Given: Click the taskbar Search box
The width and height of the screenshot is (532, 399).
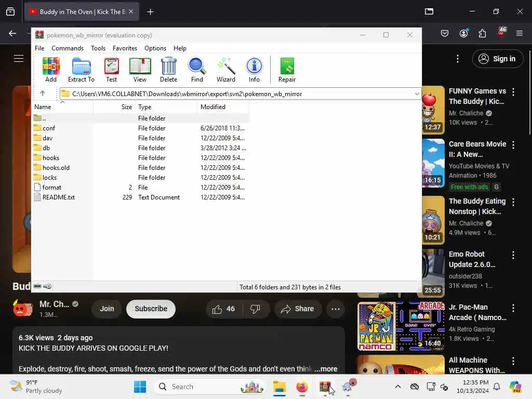Looking at the screenshot, I should click(210, 387).
